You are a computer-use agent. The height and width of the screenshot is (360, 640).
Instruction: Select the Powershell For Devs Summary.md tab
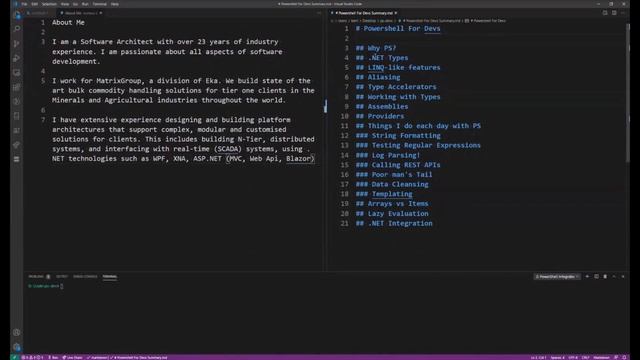364,13
